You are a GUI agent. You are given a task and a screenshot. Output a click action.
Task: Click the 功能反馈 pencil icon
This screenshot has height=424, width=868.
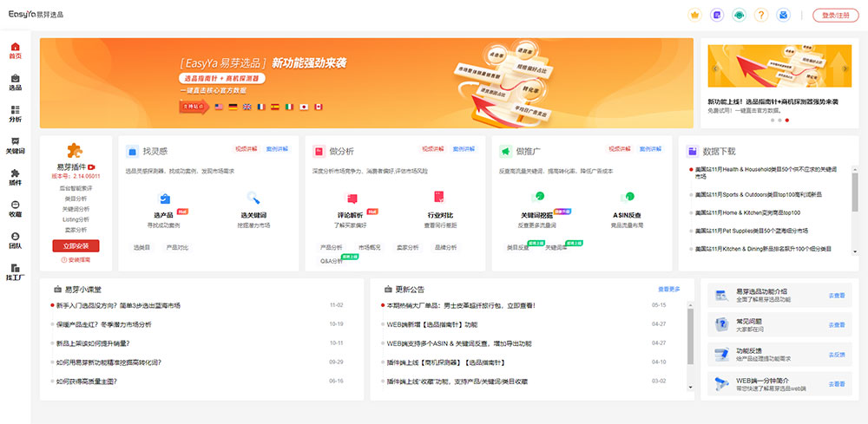[720, 353]
